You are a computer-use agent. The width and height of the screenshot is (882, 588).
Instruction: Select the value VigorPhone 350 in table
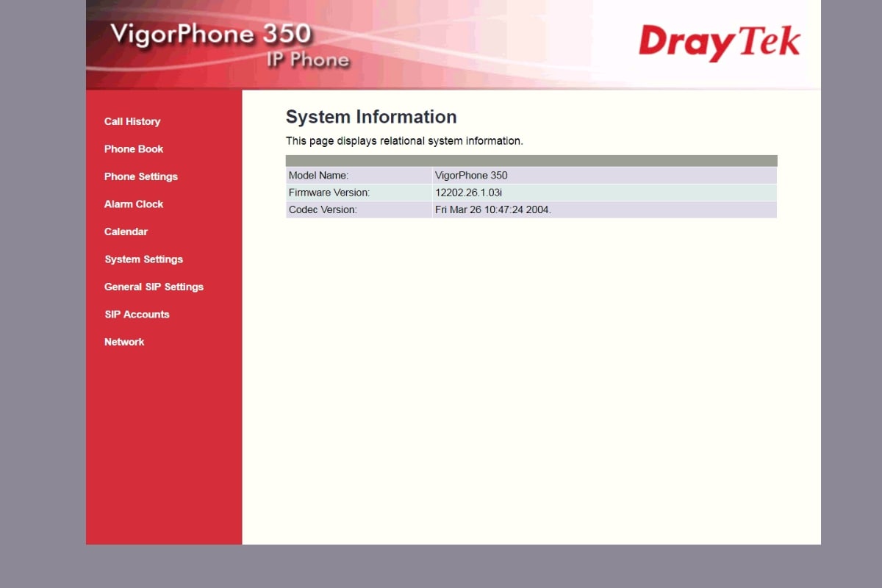tap(471, 176)
